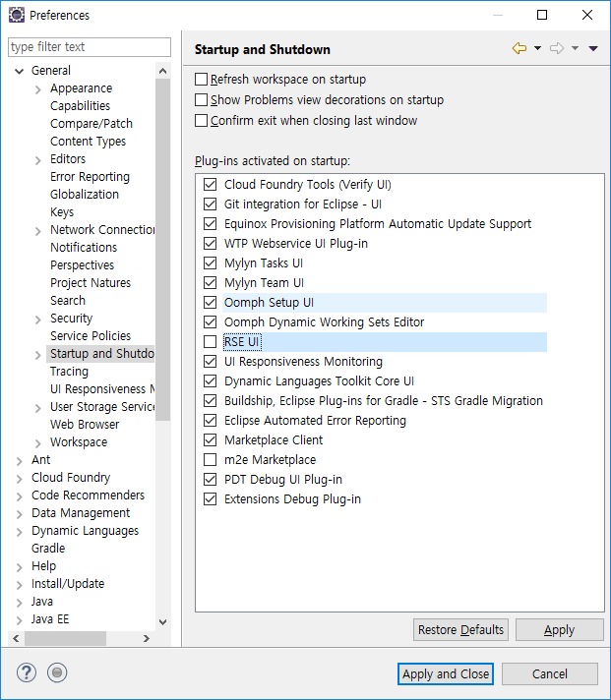Expand the Workspace tree node
This screenshot has width=611, height=700.
[x=38, y=442]
